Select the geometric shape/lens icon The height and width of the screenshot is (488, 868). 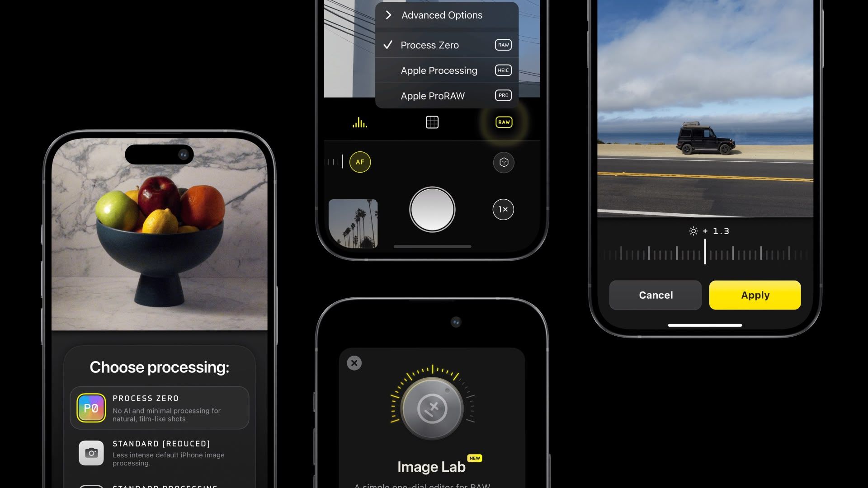pos(503,162)
